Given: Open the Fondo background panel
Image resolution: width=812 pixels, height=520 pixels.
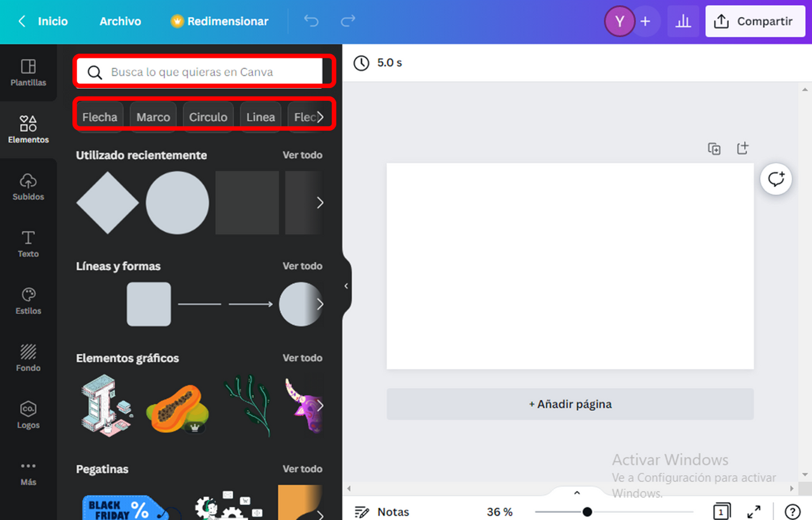Looking at the screenshot, I should (x=28, y=358).
